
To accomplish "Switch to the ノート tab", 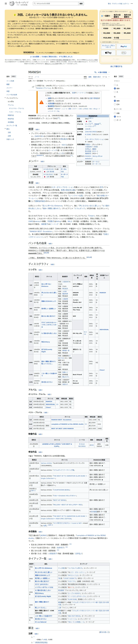I will click(x=37, y=77).
